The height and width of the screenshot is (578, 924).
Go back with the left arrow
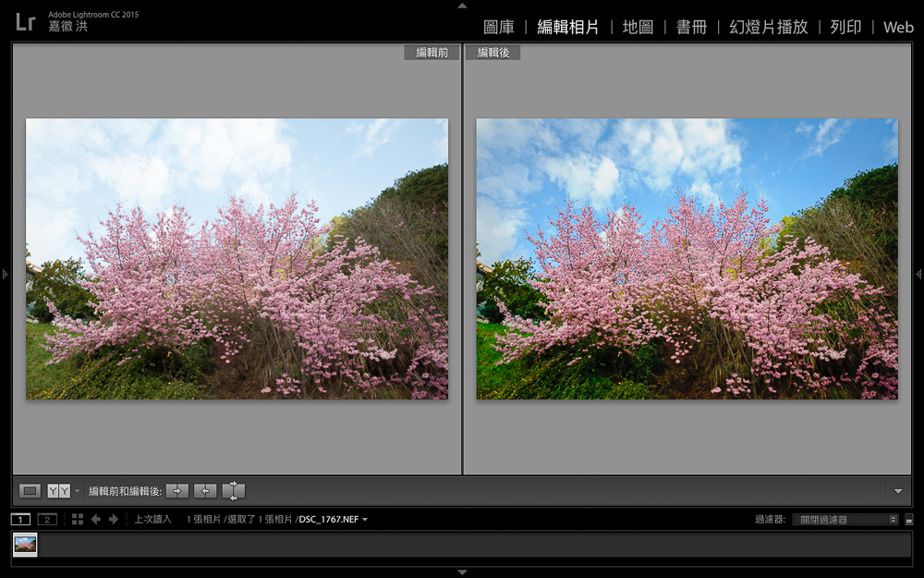[96, 520]
